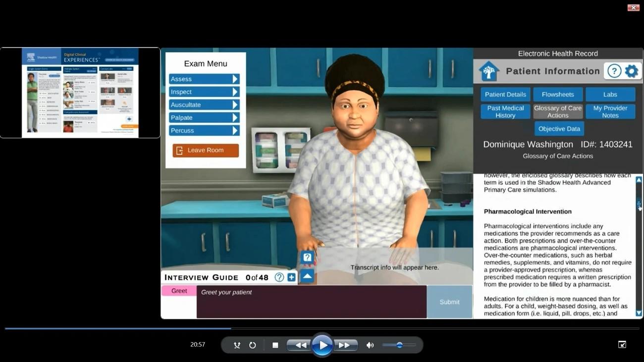Open the Patient Information home icon

pos(488,70)
